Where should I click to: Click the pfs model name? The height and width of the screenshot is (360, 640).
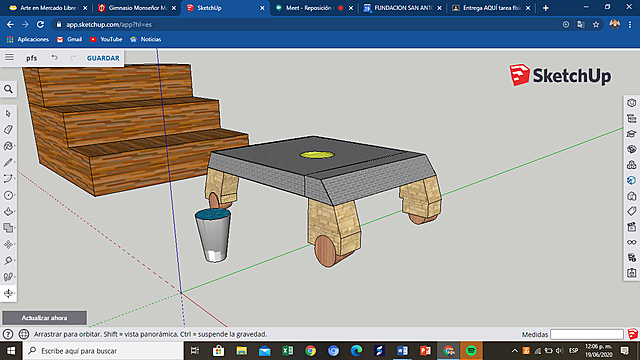pyautogui.click(x=31, y=58)
